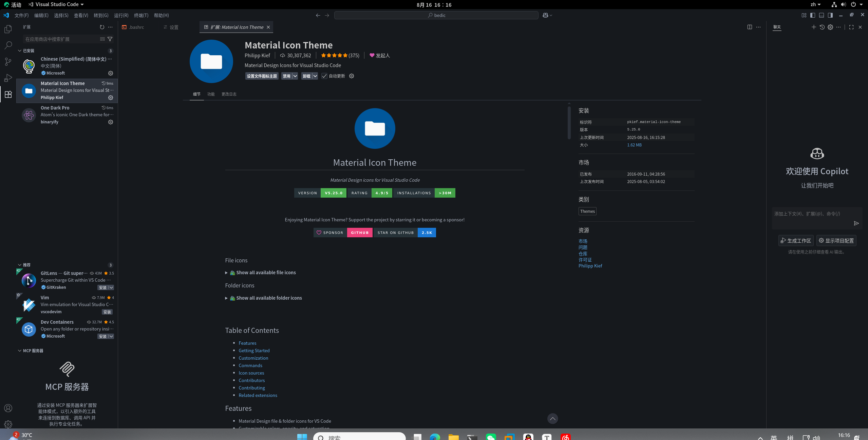This screenshot has height=440, width=868.
Task: Click the filter extensions funnel icon
Action: click(x=110, y=39)
